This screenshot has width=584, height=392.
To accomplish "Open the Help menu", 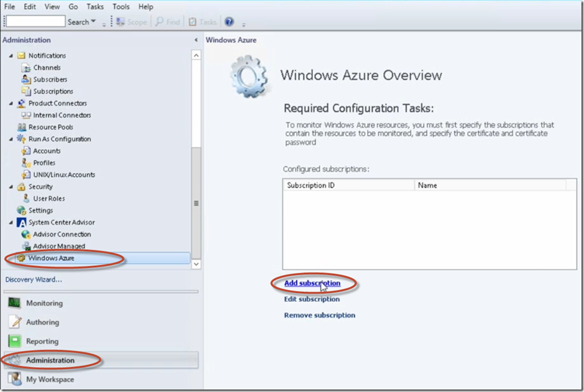I will click(x=146, y=7).
